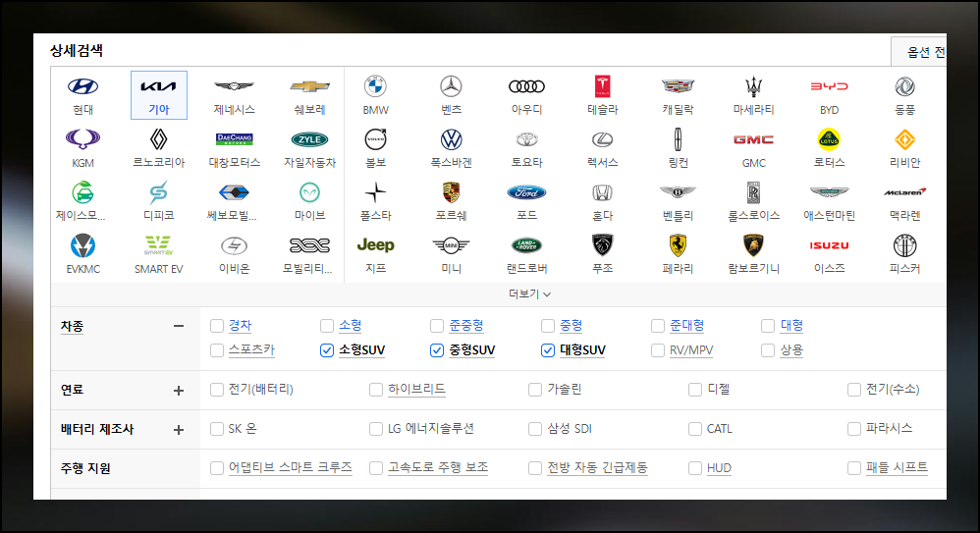Select the Land Rover (랜드로버) logo
980x533 pixels.
pyautogui.click(x=527, y=245)
